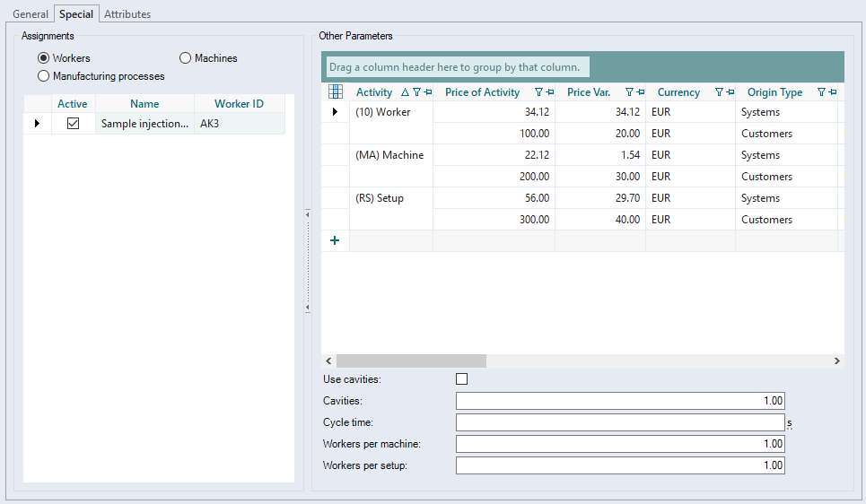
Task: Switch to the General tab
Action: pyautogui.click(x=31, y=14)
